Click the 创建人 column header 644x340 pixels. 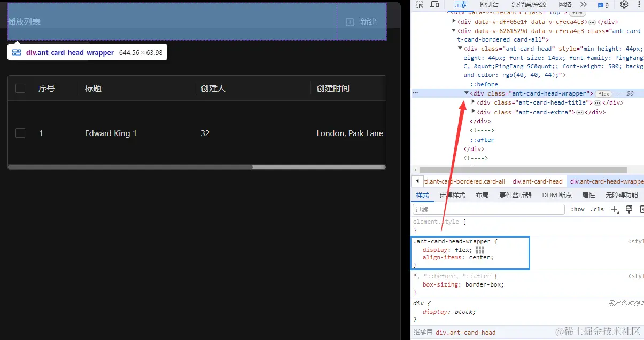213,88
